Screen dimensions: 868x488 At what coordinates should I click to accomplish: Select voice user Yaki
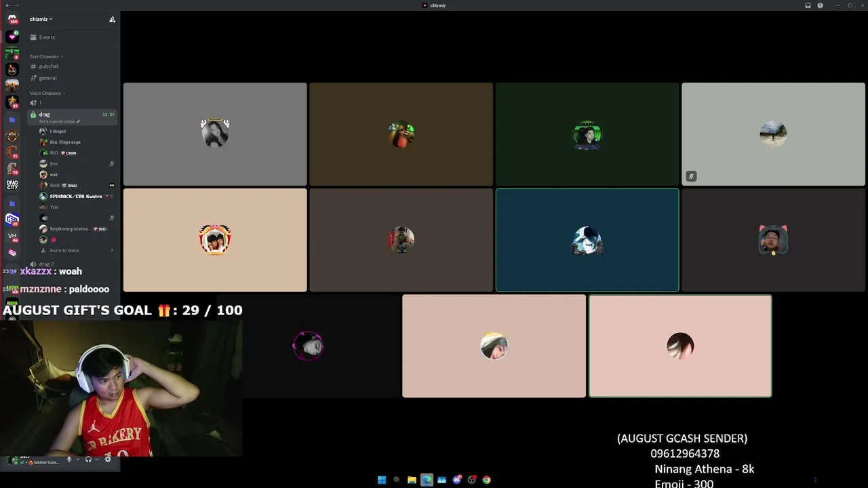[77, 207]
